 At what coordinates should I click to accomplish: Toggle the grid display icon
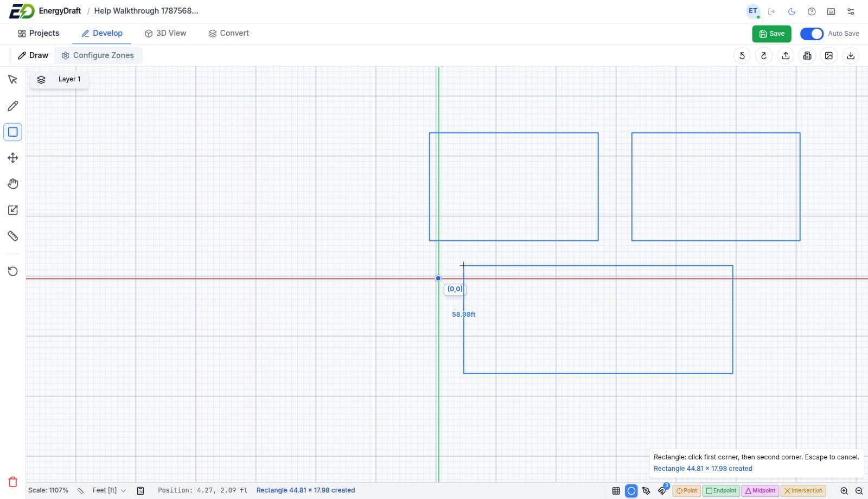pyautogui.click(x=616, y=491)
